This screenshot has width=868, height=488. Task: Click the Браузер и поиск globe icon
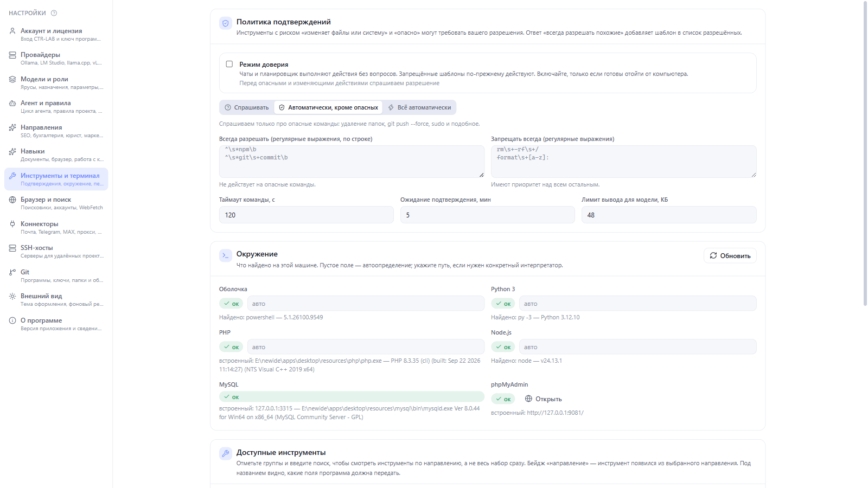point(12,200)
